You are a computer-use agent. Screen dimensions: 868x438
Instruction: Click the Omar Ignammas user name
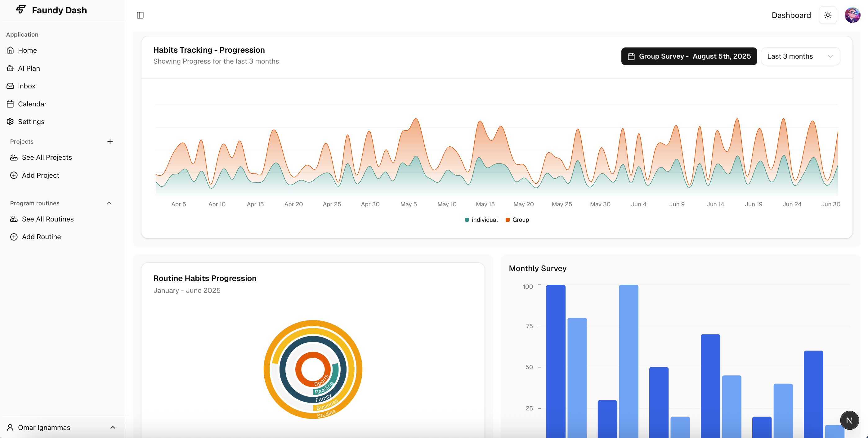click(44, 427)
